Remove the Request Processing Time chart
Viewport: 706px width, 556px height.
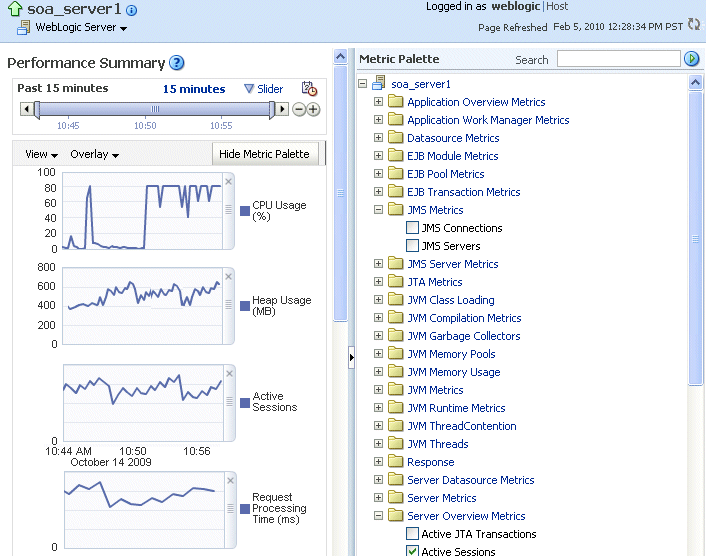click(x=230, y=480)
